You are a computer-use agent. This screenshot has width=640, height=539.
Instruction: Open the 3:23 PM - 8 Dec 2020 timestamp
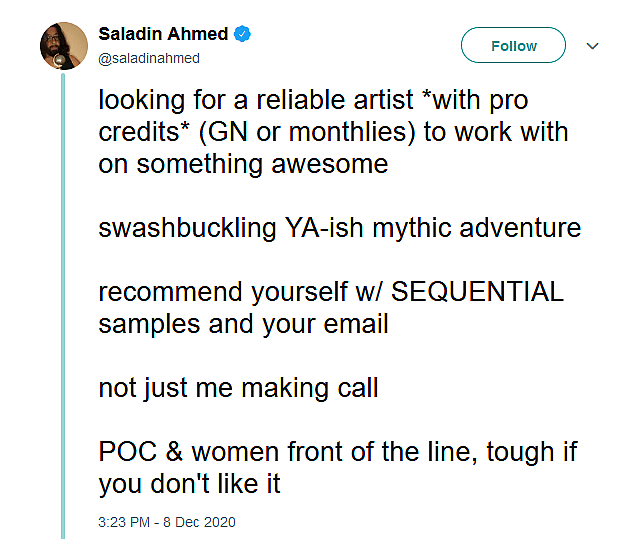[x=166, y=522]
